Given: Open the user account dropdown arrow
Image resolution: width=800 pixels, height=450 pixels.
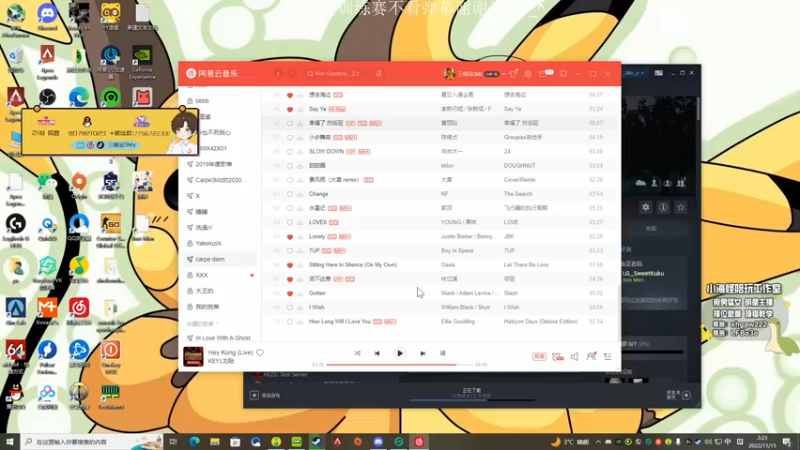Looking at the screenshot, I should [x=504, y=74].
